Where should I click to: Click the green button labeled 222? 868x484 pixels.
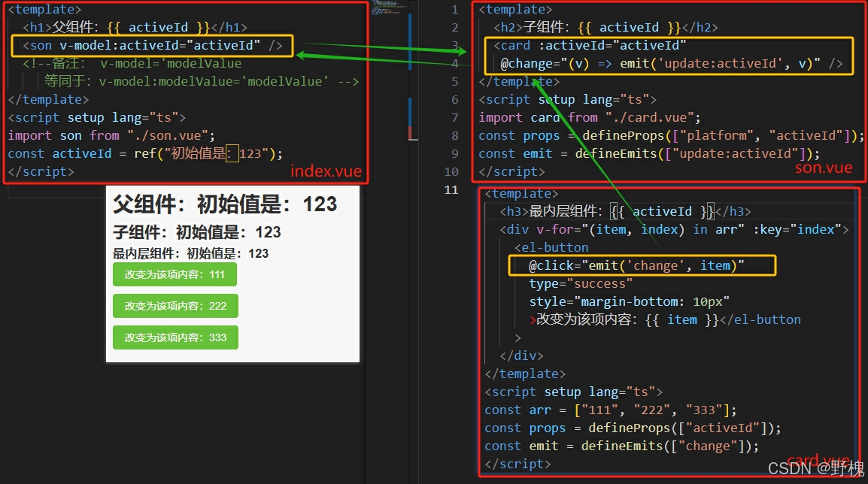pyautogui.click(x=175, y=306)
